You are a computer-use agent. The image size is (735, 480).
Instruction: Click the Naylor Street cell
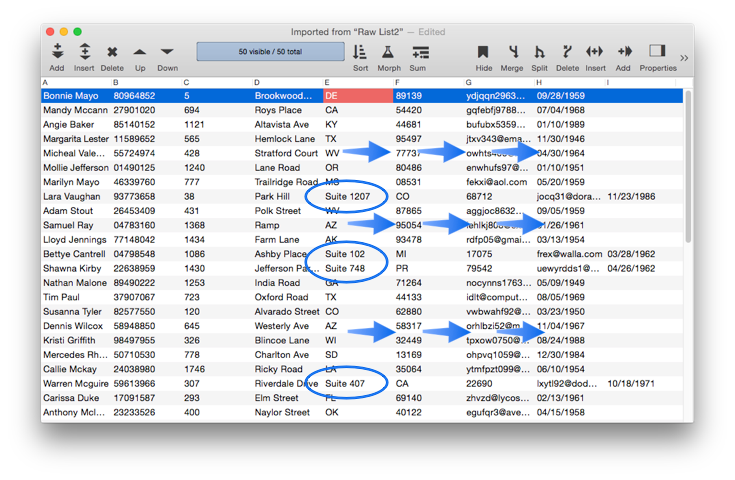287,412
